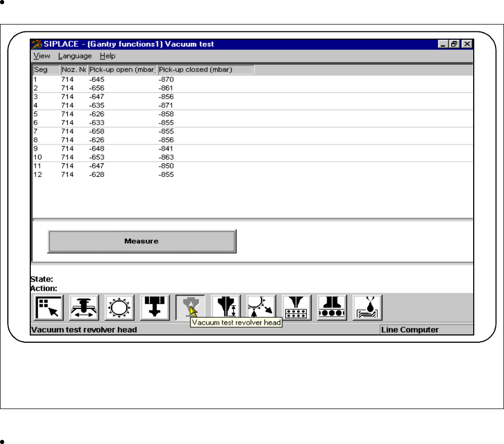
Task: Select segment 10 row number
Action: (37, 158)
